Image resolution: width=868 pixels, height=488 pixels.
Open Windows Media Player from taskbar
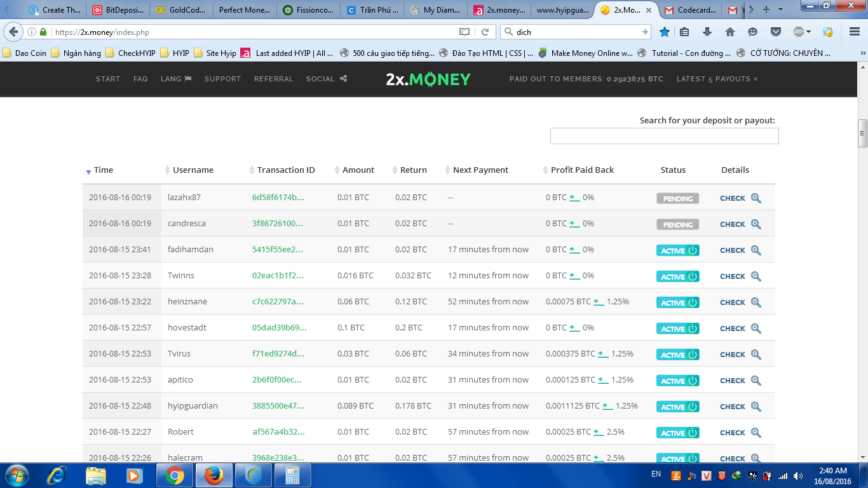(x=134, y=475)
